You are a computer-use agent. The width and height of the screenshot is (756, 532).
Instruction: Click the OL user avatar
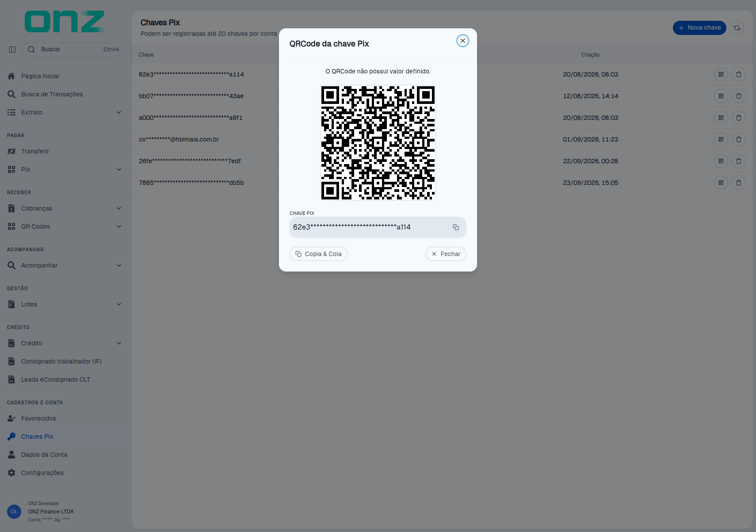(14, 512)
